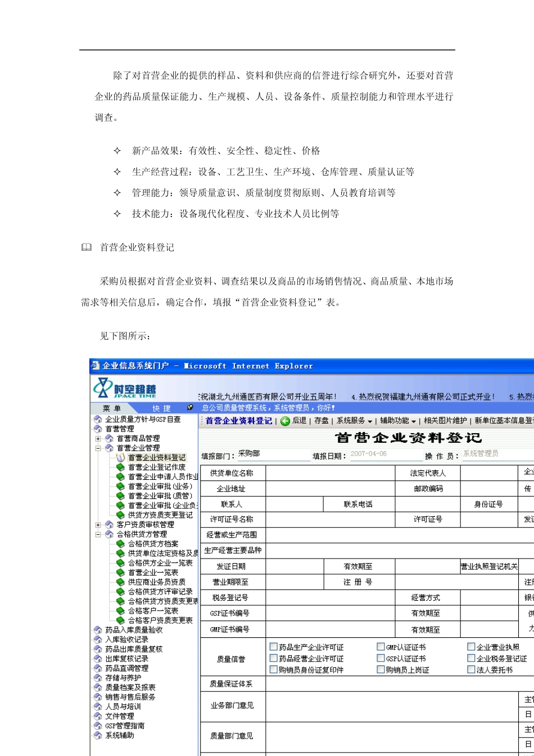Open 药品出库质量复核 in the menu
This screenshot has width=534, height=756.
[134, 649]
